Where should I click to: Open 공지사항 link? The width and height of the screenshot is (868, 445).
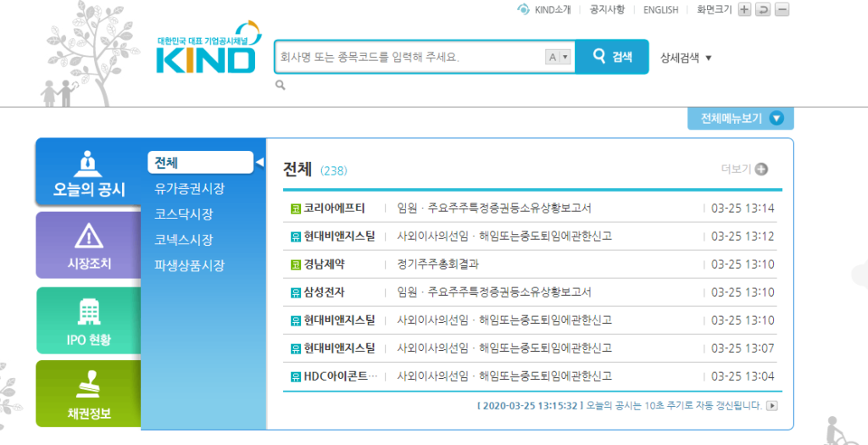607,10
